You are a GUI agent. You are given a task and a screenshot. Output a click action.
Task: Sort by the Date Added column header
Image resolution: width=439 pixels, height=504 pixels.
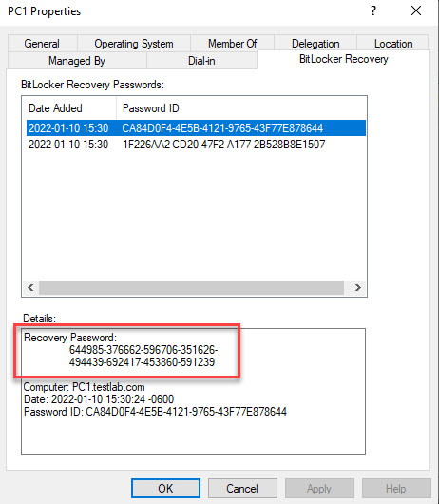(x=69, y=108)
